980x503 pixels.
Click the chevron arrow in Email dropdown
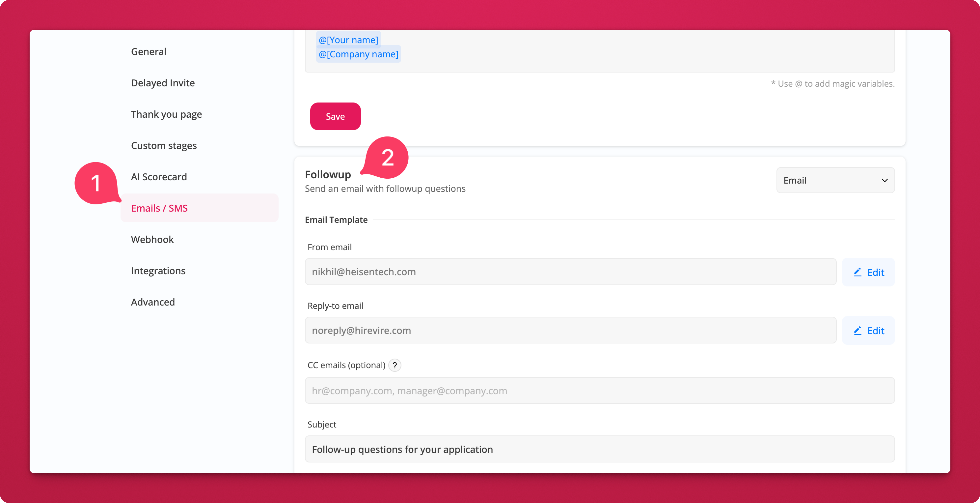pos(885,181)
